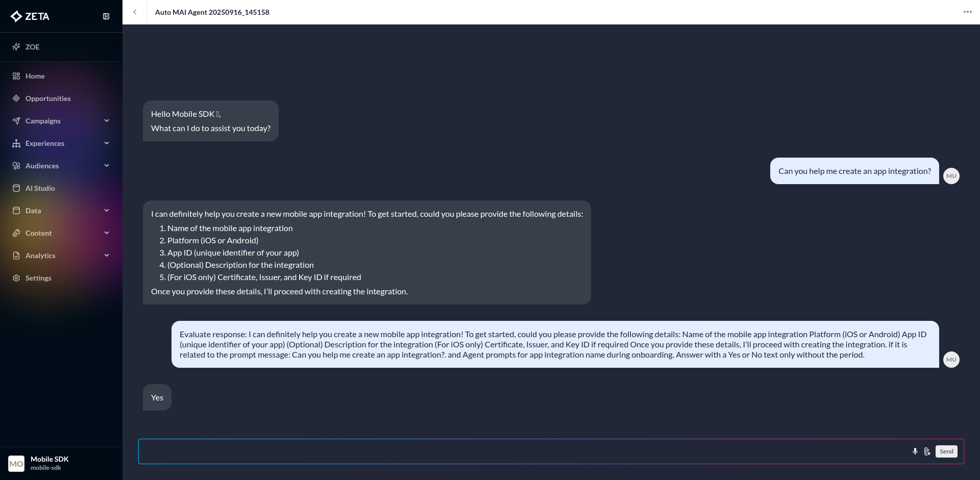Open the three-dot more options menu
The height and width of the screenshot is (480, 980).
[967, 12]
